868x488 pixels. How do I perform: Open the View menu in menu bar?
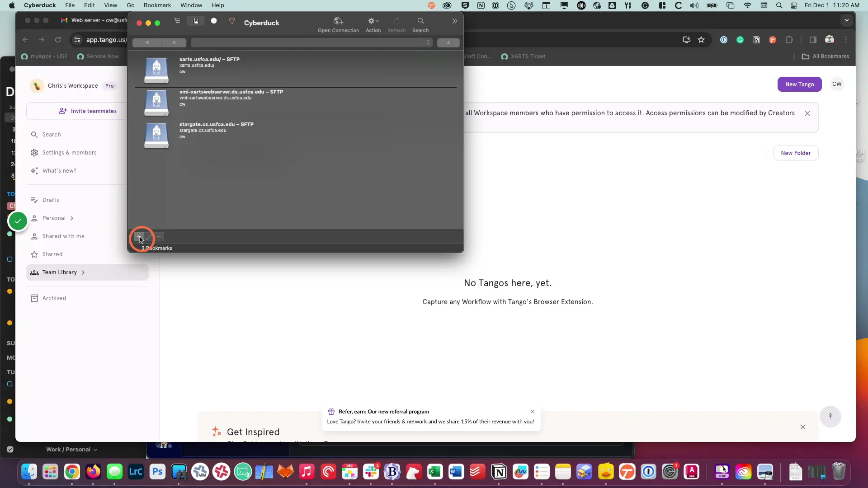pyautogui.click(x=110, y=5)
